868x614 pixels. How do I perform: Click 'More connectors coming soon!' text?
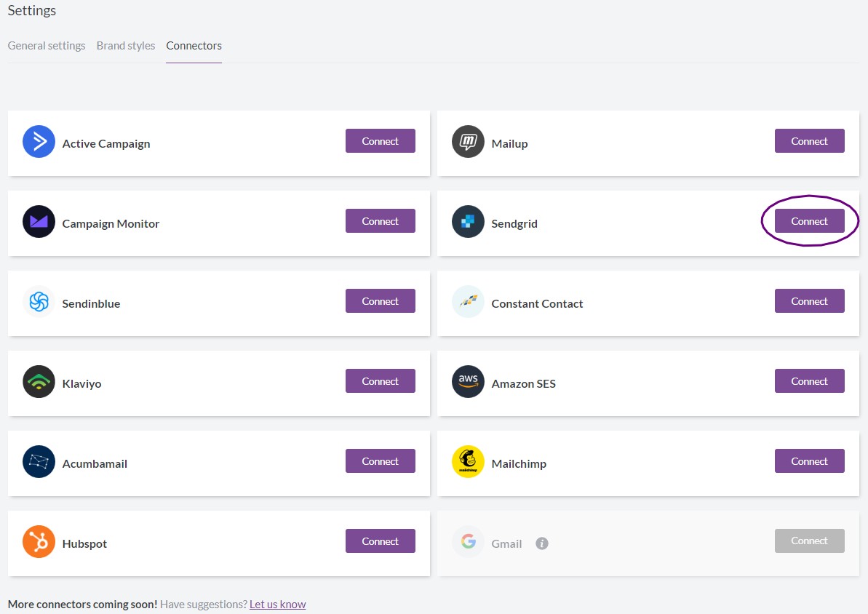(x=82, y=604)
